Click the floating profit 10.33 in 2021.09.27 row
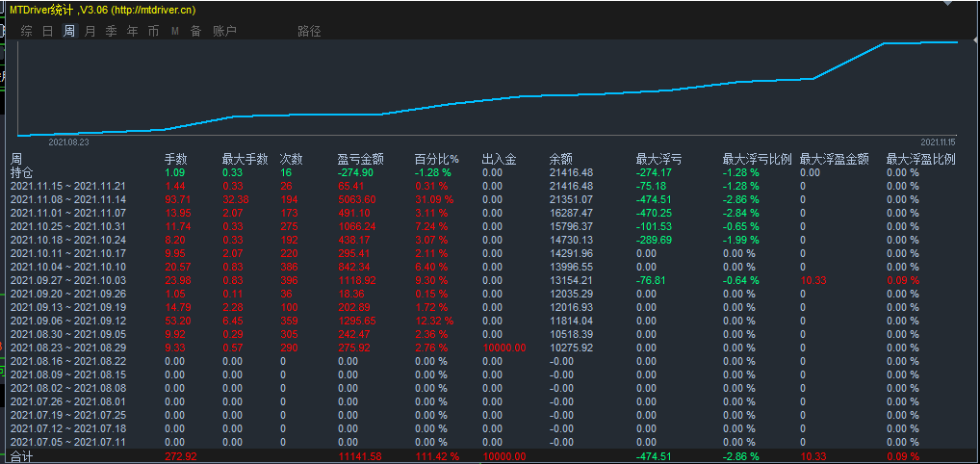Viewport: 980px width, 464px height. [x=812, y=280]
